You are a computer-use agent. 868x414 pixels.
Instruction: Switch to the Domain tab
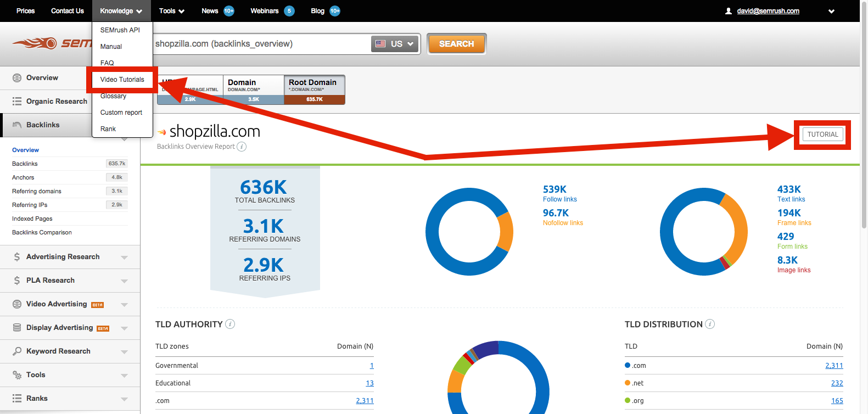point(253,89)
